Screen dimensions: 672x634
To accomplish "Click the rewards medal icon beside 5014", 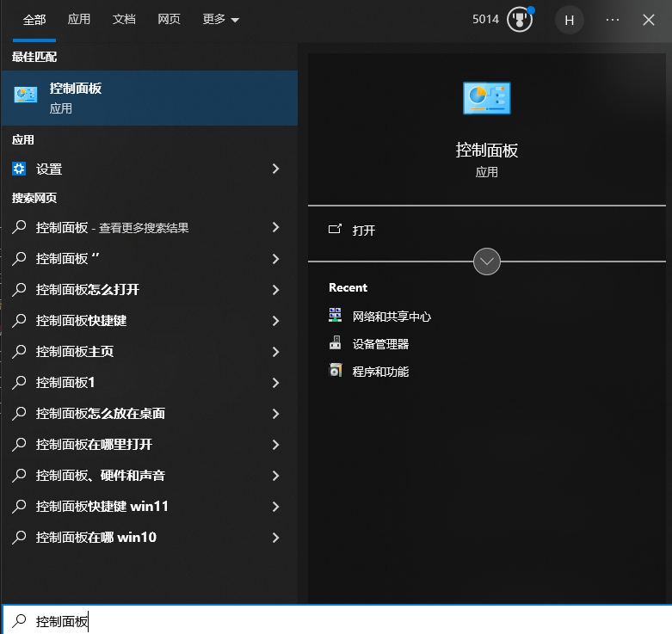I will click(520, 19).
